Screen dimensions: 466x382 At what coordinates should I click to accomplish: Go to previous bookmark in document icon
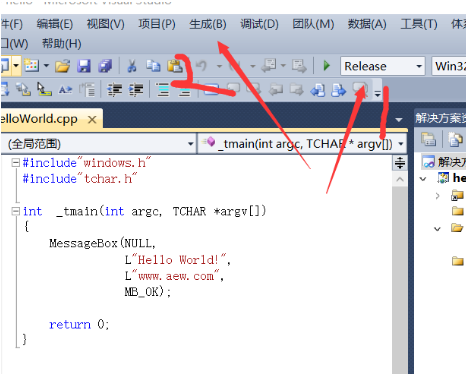coord(317,90)
